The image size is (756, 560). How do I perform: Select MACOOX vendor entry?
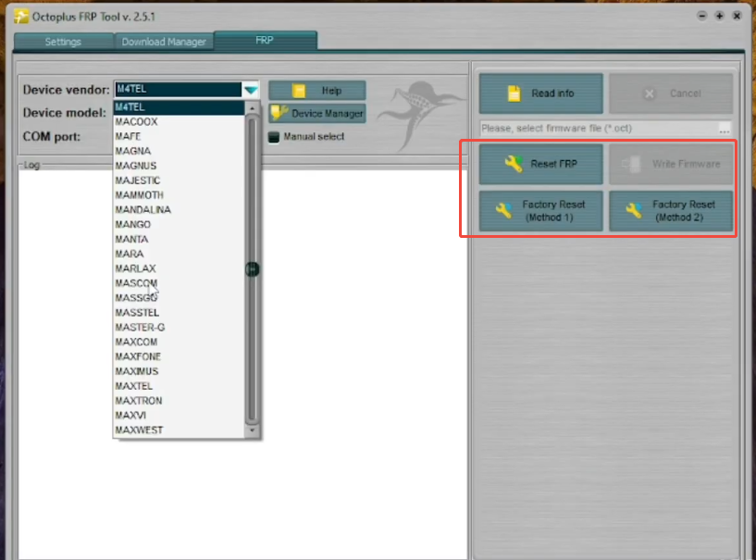(179, 122)
